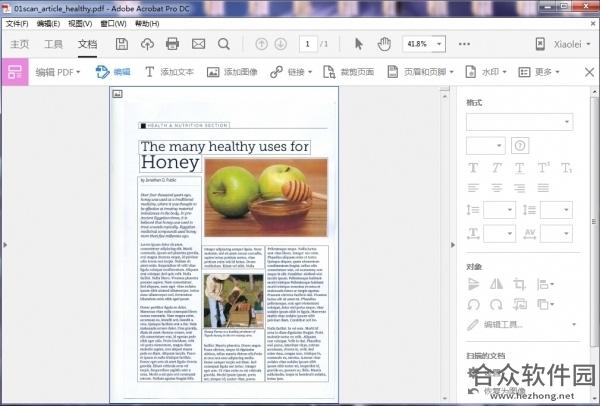600x406 pixels.
Task: Toggle italic text style
Action: pos(496,168)
